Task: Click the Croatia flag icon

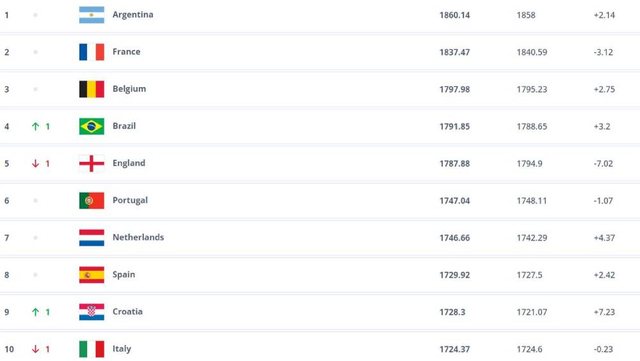Action: (x=91, y=312)
